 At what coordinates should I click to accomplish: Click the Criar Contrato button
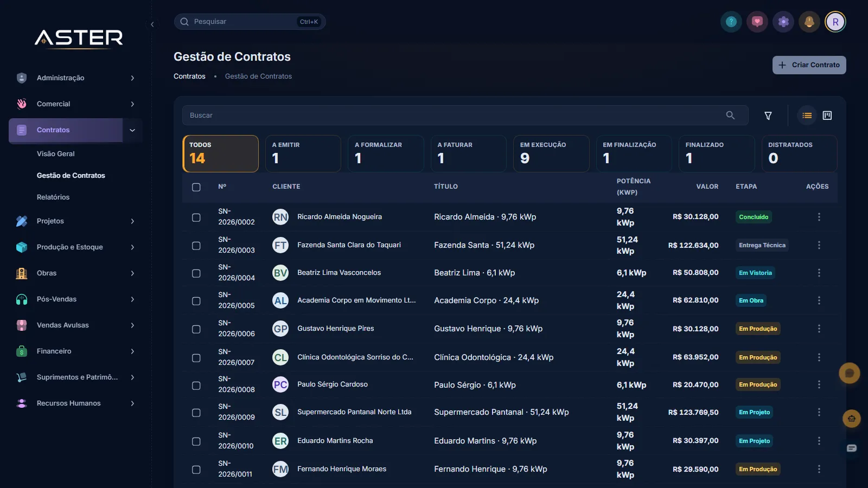click(809, 65)
